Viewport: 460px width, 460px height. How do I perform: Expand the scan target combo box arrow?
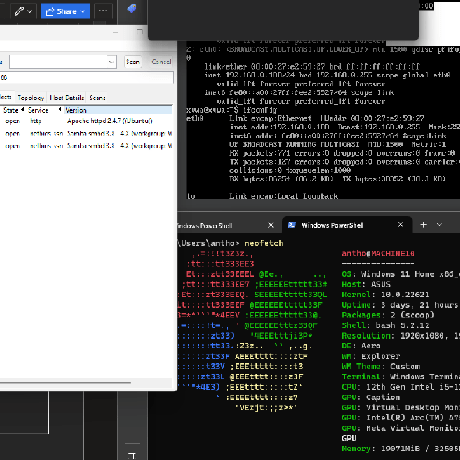pyautogui.click(x=111, y=62)
